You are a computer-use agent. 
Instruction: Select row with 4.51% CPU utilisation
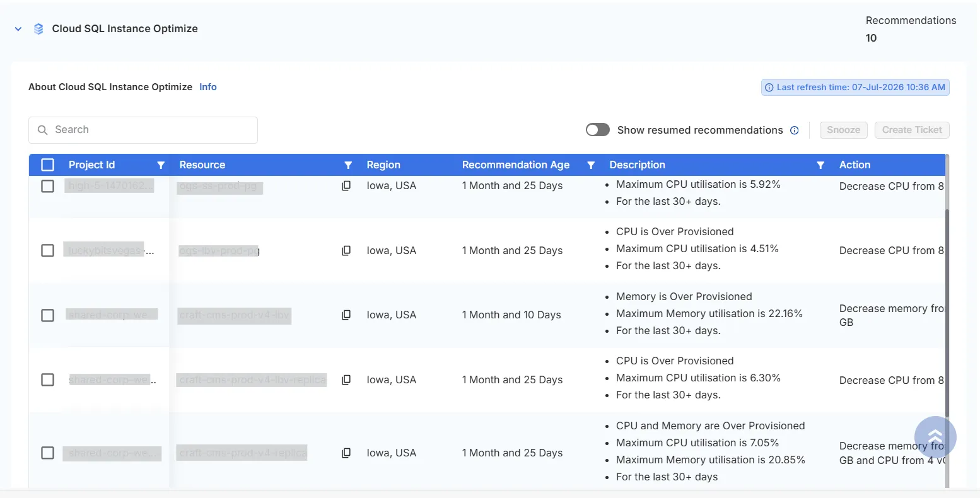click(47, 250)
